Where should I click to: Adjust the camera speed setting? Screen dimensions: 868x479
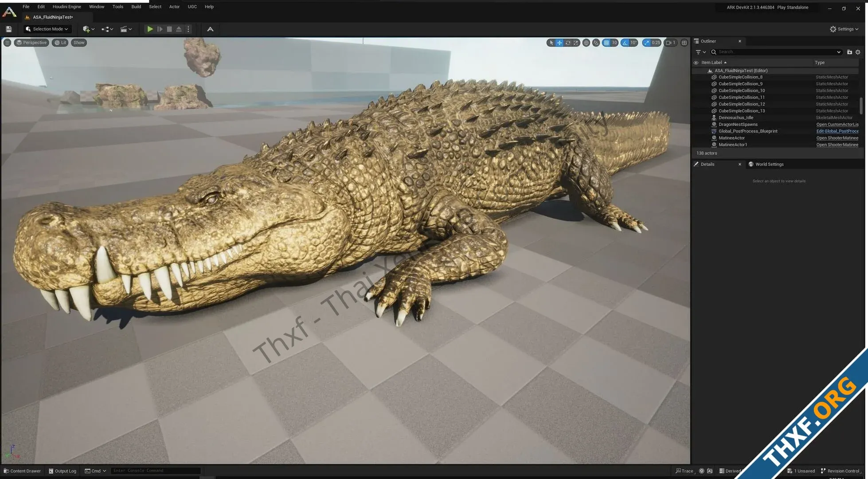coord(671,43)
